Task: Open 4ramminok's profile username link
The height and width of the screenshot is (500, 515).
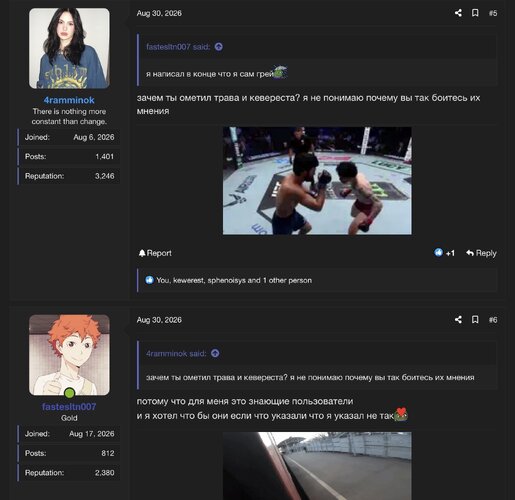Action: [x=69, y=100]
